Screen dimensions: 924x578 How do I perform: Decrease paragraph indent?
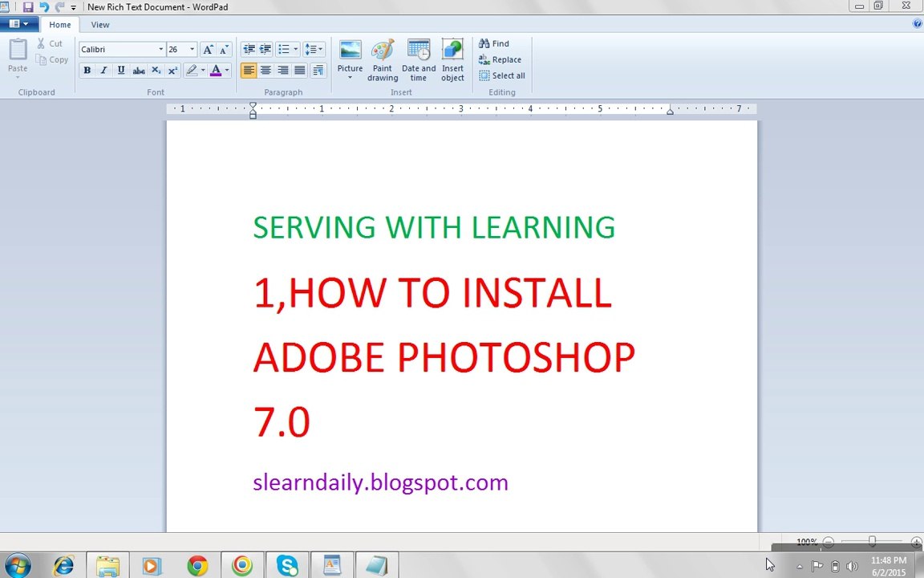(x=249, y=50)
